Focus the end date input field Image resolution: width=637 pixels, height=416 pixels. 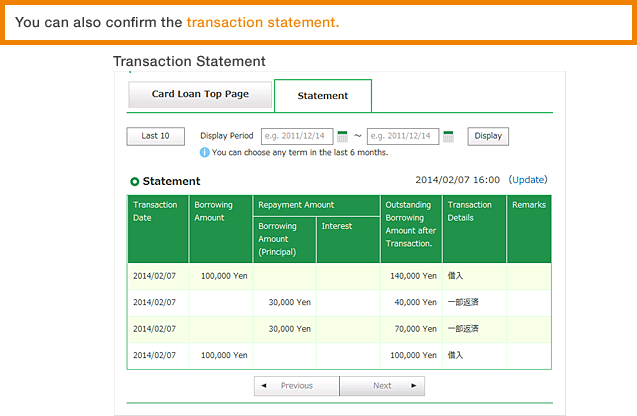tap(403, 136)
